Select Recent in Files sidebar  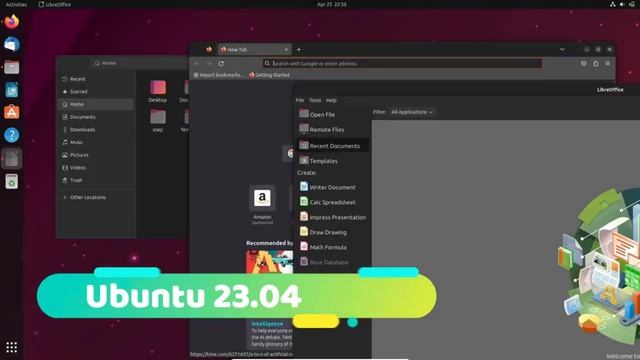96,79
